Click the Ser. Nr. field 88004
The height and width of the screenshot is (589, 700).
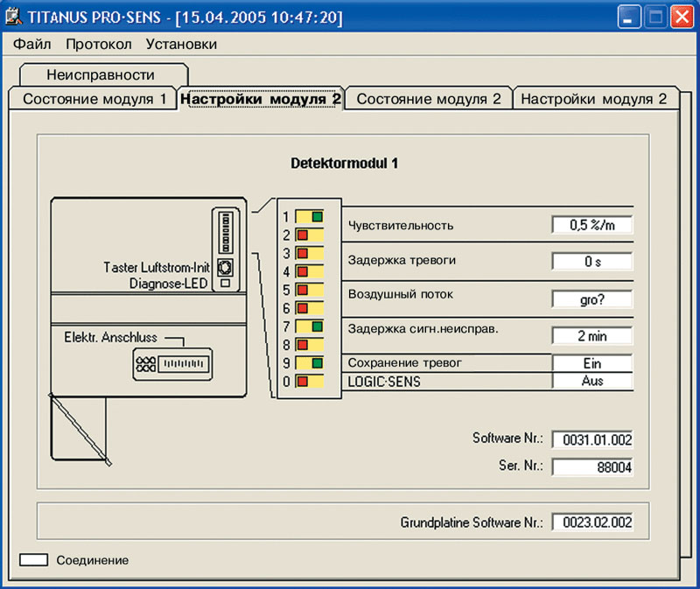[592, 467]
